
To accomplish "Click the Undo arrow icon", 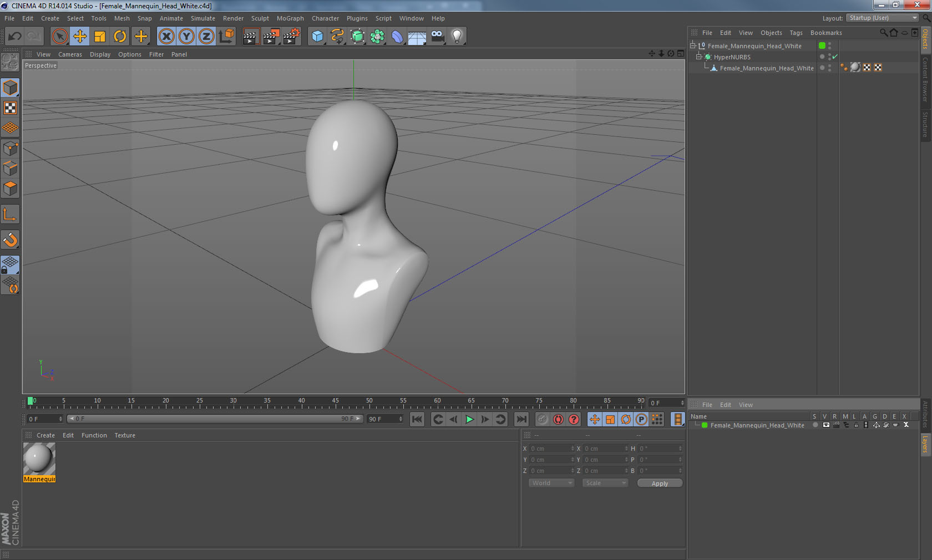I will [x=15, y=37].
